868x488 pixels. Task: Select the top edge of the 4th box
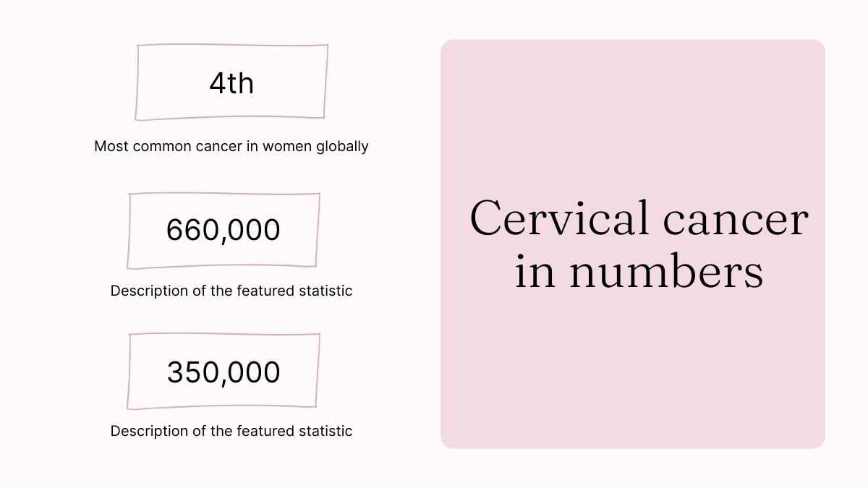[x=231, y=46]
